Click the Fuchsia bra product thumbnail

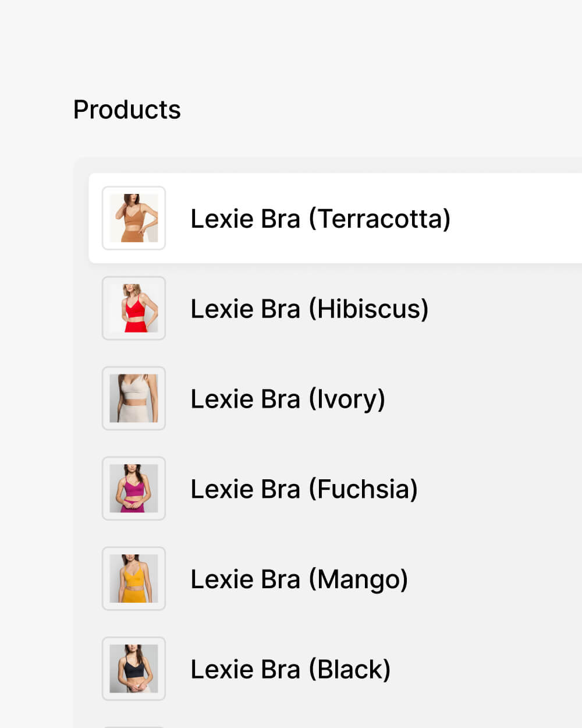pyautogui.click(x=134, y=489)
